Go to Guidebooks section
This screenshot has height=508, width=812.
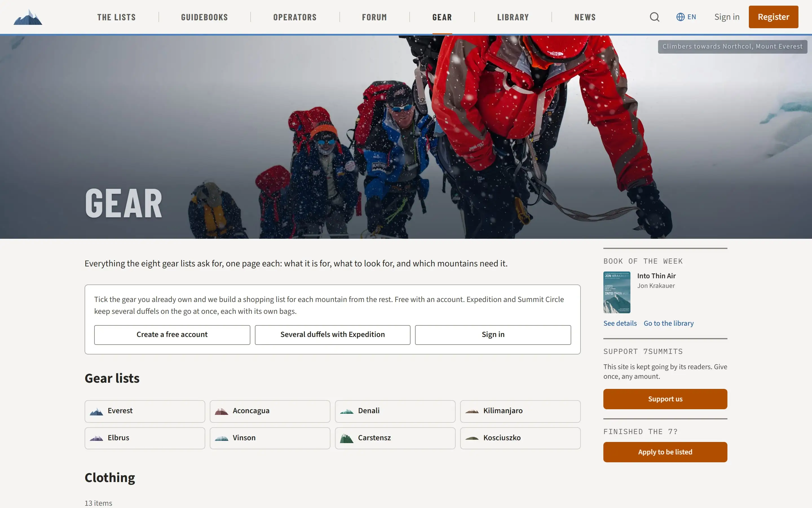click(x=204, y=17)
